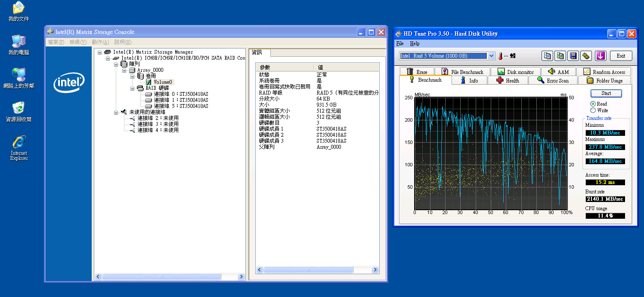Select the Write radio button

coord(593,110)
